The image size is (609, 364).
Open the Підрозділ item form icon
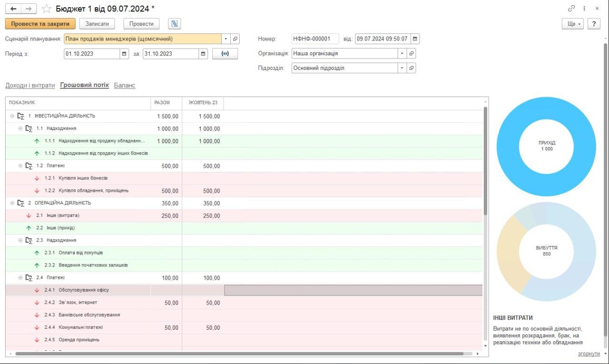coord(412,68)
